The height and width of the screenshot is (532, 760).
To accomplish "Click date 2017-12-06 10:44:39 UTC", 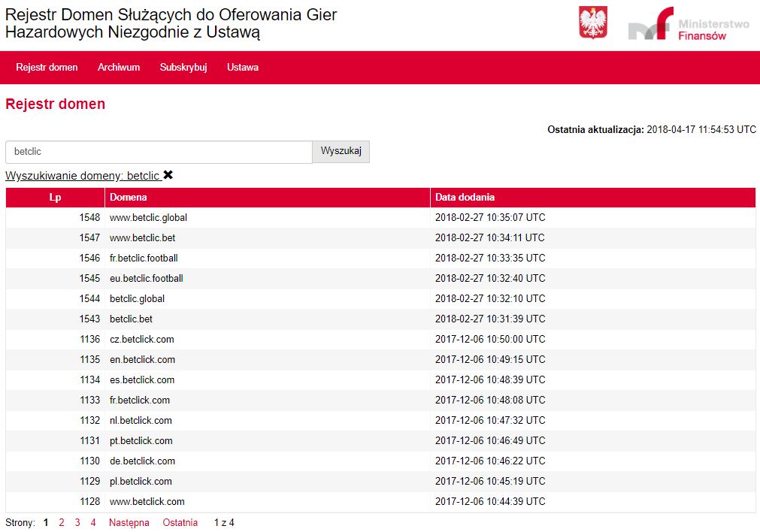I will coord(490,502).
